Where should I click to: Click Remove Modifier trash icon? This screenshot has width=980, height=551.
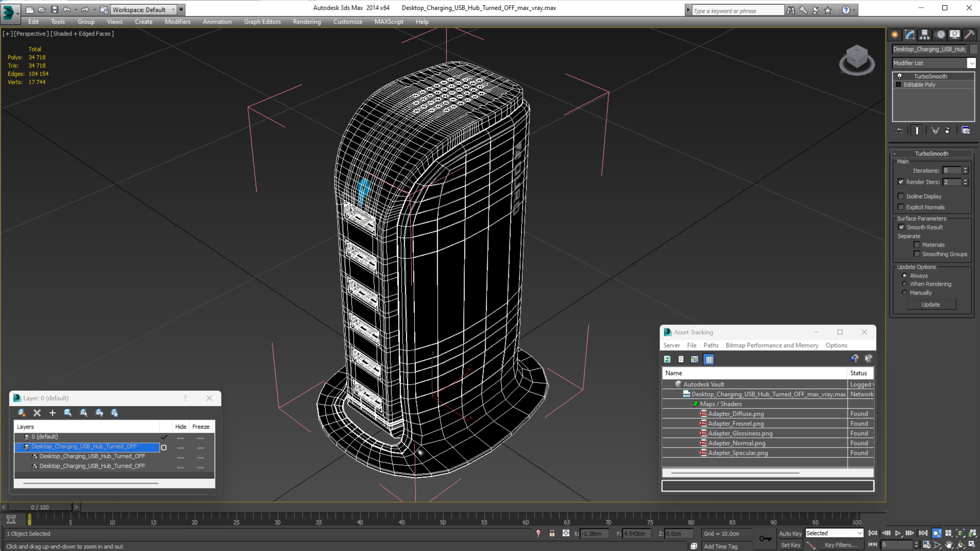(x=947, y=130)
